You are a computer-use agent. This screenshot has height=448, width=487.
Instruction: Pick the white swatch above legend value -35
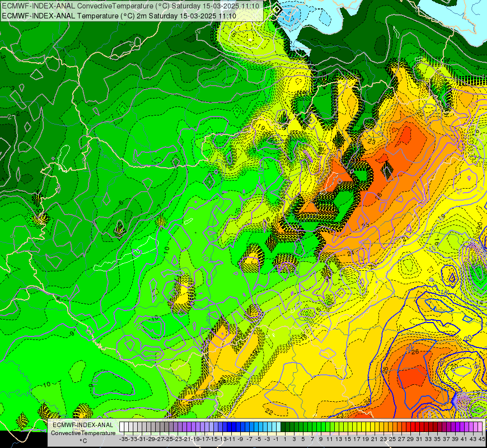click(x=122, y=427)
